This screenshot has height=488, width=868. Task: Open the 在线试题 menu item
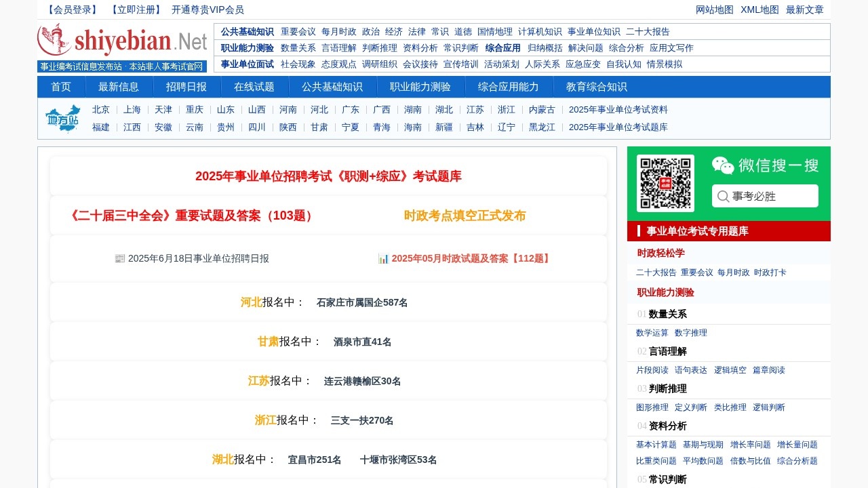[x=255, y=86]
